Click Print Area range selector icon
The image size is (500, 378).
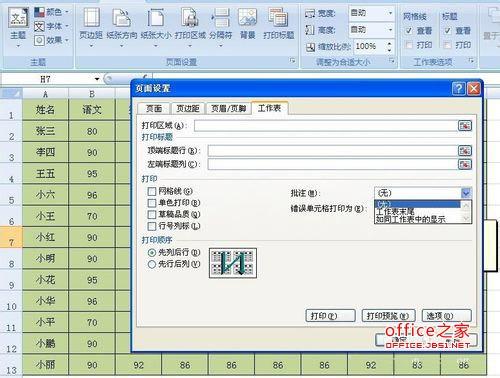pos(465,126)
